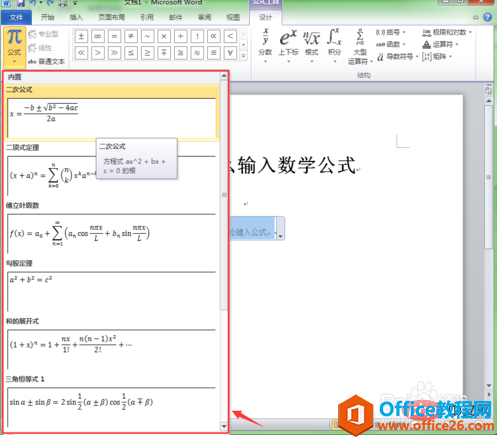Insert the factorial ! symbol
501x443 pixels.
197,36
